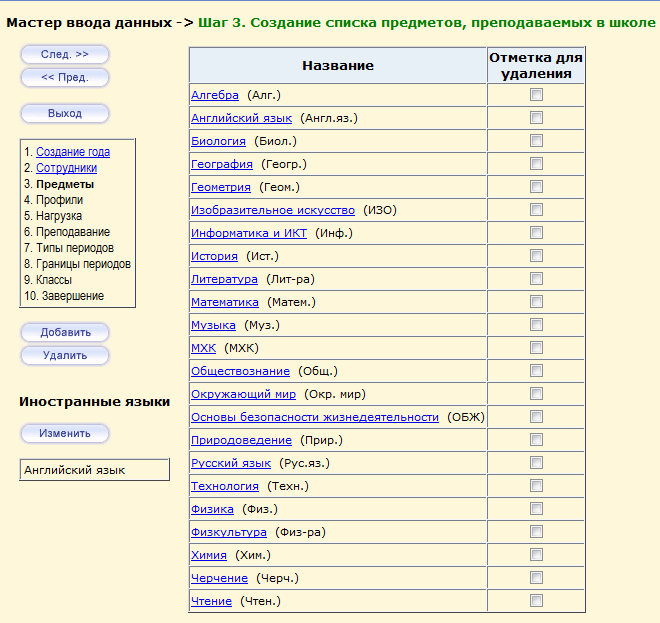Image resolution: width=660 pixels, height=623 pixels.
Task: Click step 4 Профили in the list
Action: point(59,200)
